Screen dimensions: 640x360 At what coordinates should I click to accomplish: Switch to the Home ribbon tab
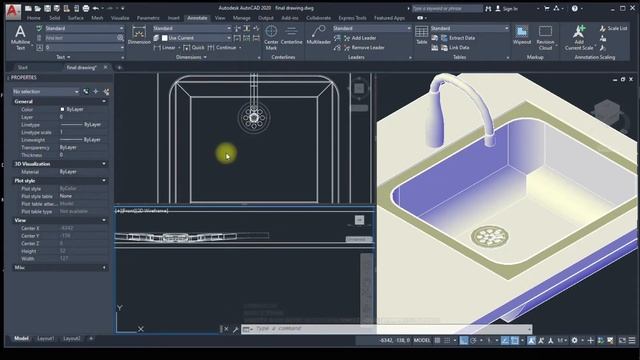click(33, 18)
